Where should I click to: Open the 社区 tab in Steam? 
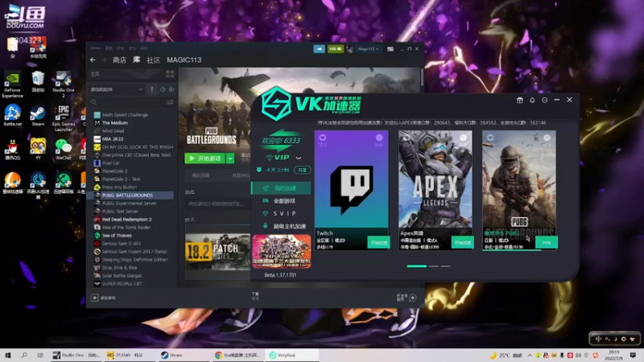(153, 60)
